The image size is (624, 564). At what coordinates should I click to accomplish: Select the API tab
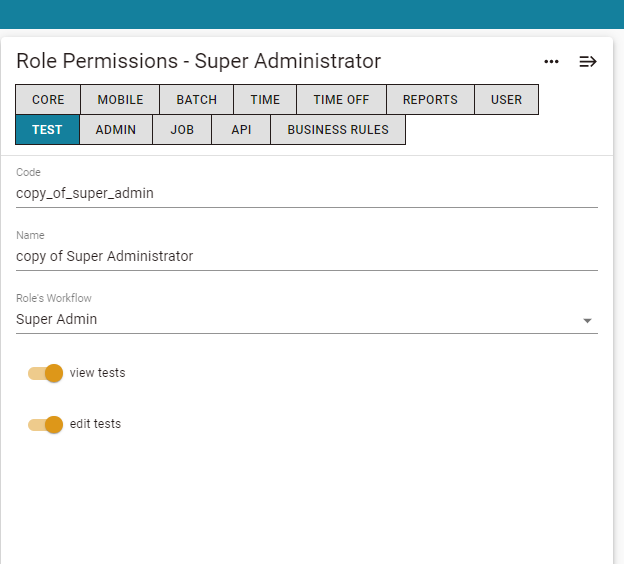pyautogui.click(x=241, y=130)
